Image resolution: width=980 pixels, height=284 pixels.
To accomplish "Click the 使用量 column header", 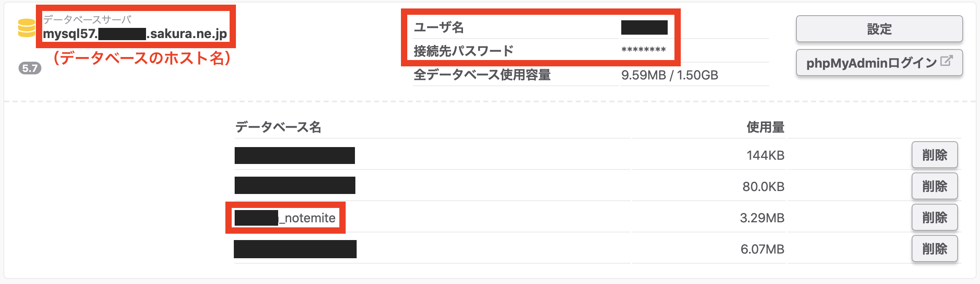I will point(766,127).
